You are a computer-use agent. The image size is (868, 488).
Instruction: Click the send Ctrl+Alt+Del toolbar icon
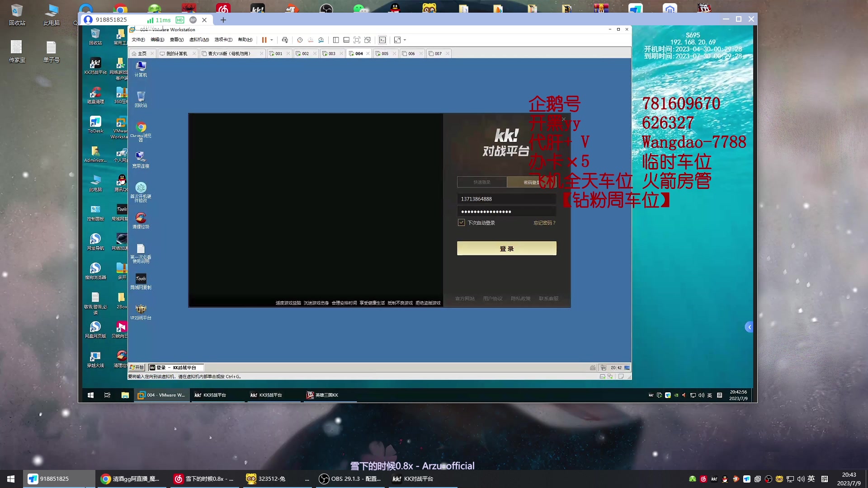pos(285,40)
